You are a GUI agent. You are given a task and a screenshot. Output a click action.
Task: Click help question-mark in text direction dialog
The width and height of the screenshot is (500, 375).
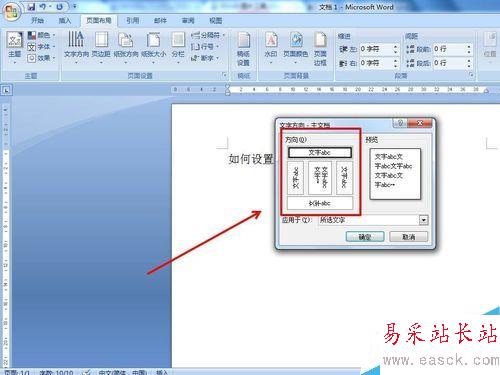(400, 123)
